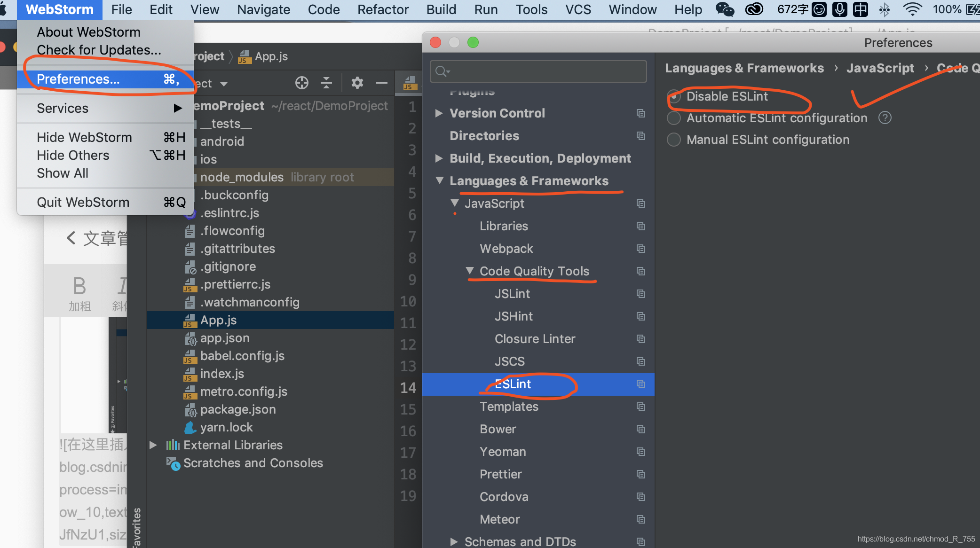This screenshot has width=980, height=548.
Task: Click the project-level settings icon beside ESLint row
Action: [x=640, y=384]
